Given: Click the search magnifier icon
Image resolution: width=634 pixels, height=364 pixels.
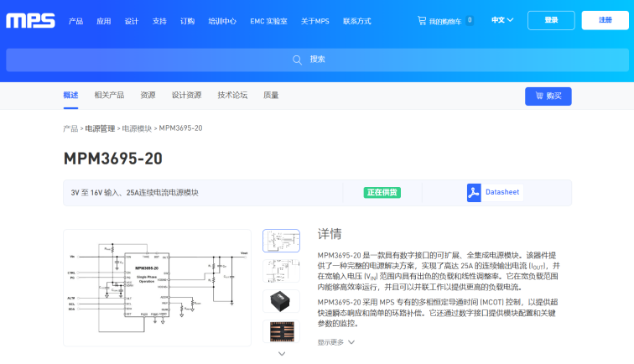Looking at the screenshot, I should point(297,60).
